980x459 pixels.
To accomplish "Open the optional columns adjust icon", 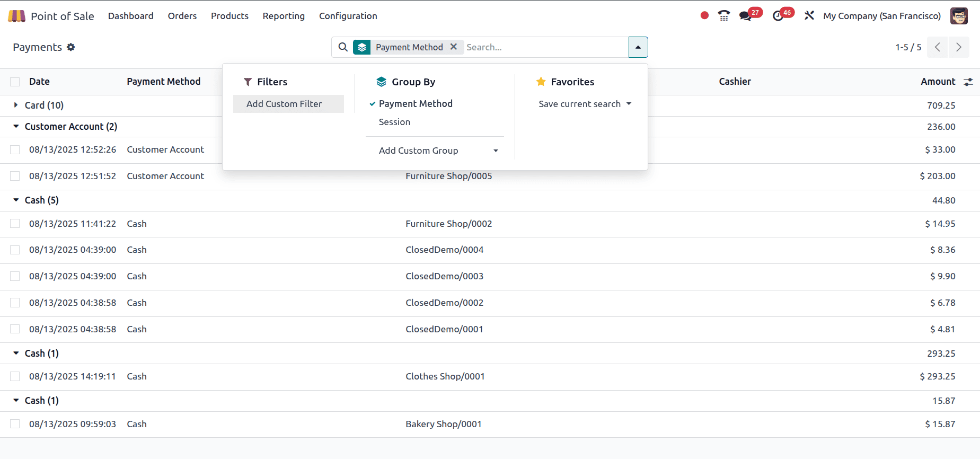I will [968, 82].
